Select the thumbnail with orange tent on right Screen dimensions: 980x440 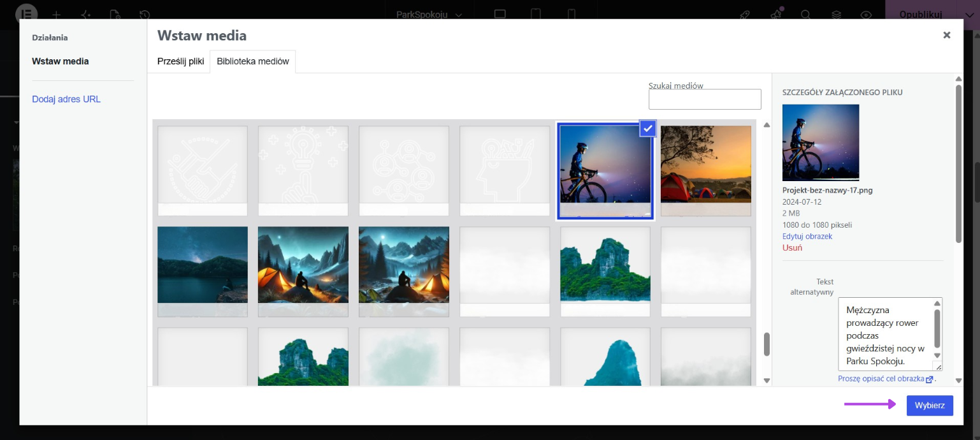[404, 272]
